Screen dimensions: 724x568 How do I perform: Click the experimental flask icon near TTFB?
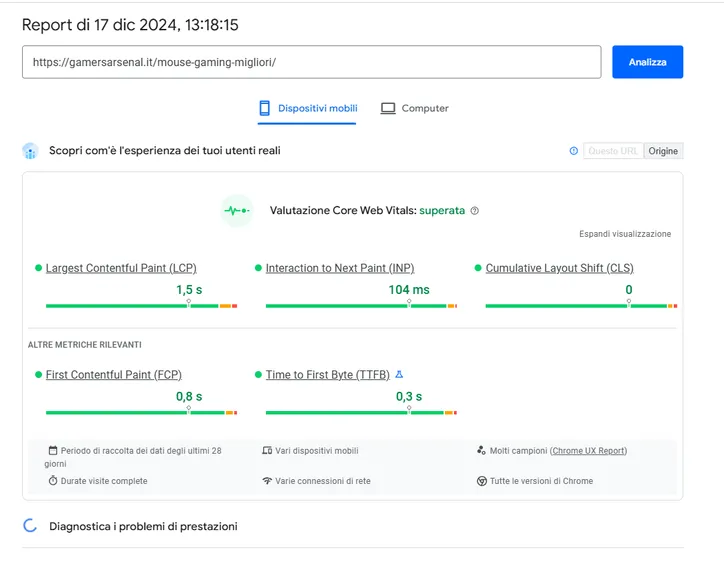coord(399,375)
